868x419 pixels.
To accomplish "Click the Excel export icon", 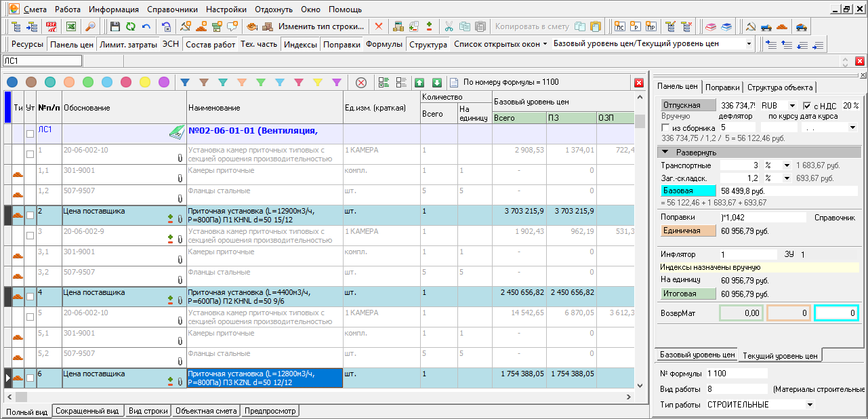I will click(70, 27).
